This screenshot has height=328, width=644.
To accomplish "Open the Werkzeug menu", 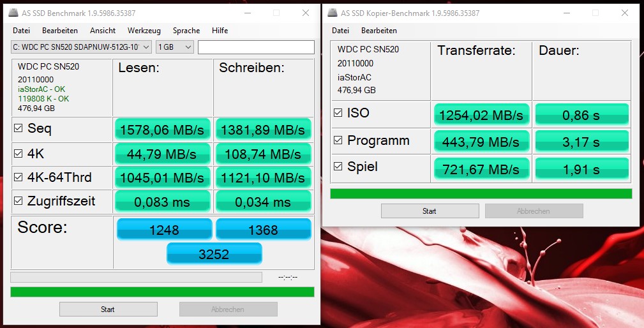I will (x=144, y=31).
